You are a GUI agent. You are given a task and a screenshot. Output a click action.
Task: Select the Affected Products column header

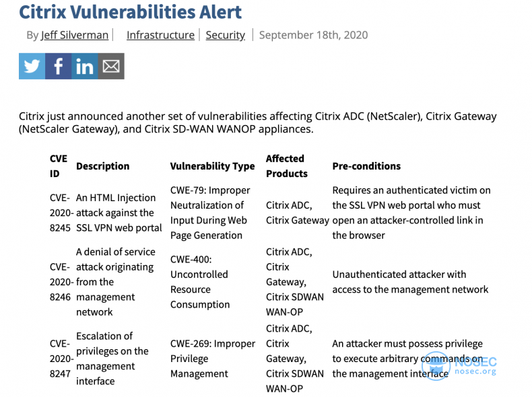(x=287, y=166)
